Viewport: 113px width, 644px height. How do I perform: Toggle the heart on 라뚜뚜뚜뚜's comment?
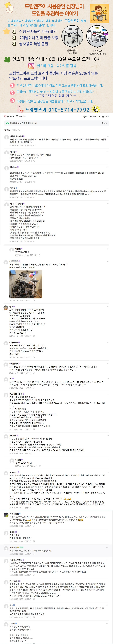[34, 300]
